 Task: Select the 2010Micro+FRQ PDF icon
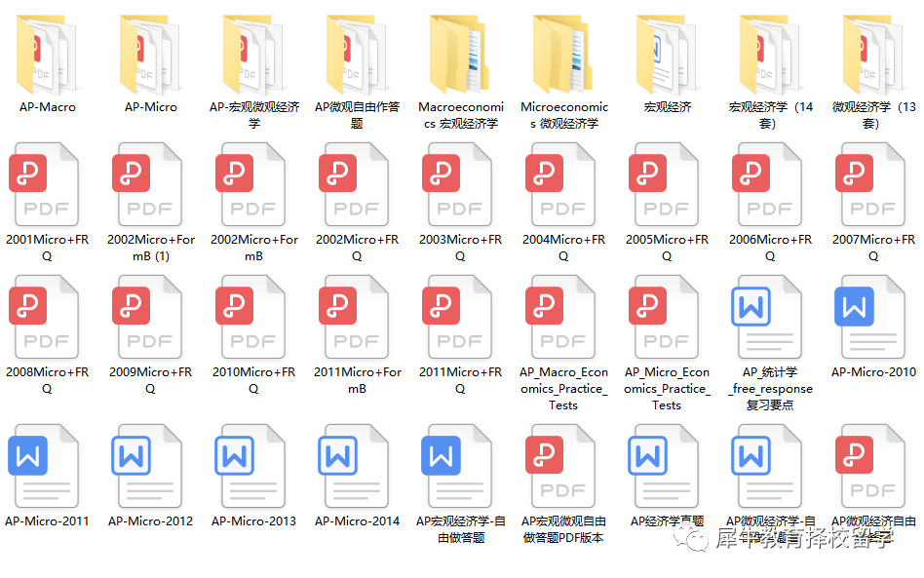pos(250,317)
